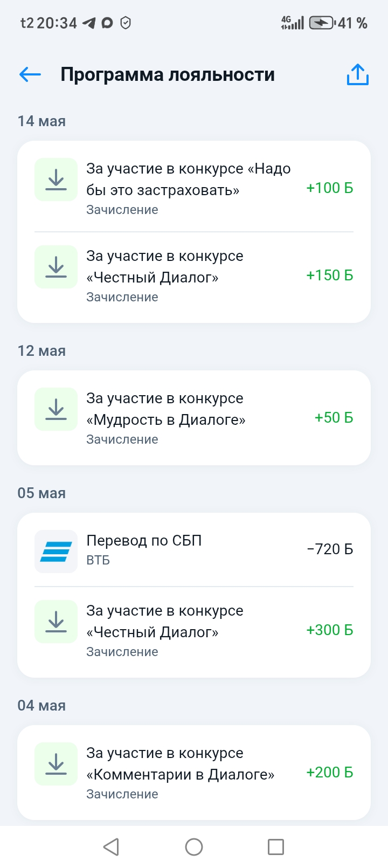Open the «Перевод по СБП» transaction
This screenshot has height=868, width=388.
194,550
